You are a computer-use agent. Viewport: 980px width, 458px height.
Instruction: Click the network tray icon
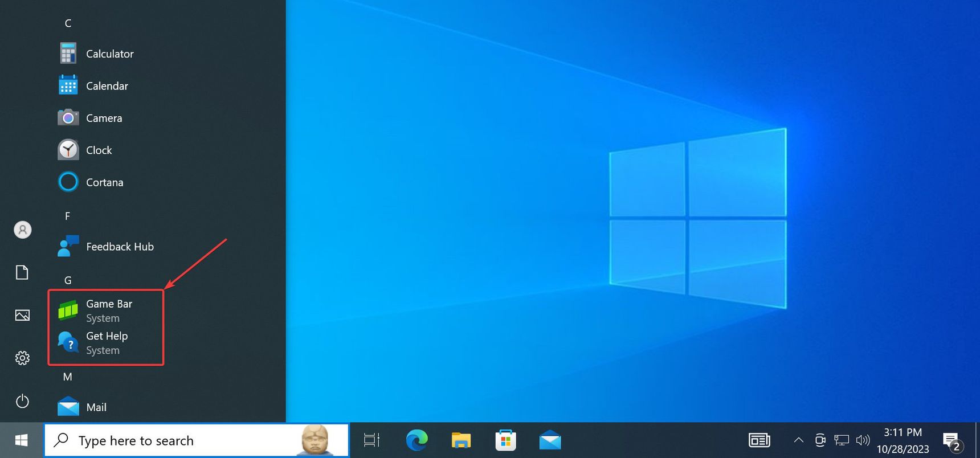point(842,440)
